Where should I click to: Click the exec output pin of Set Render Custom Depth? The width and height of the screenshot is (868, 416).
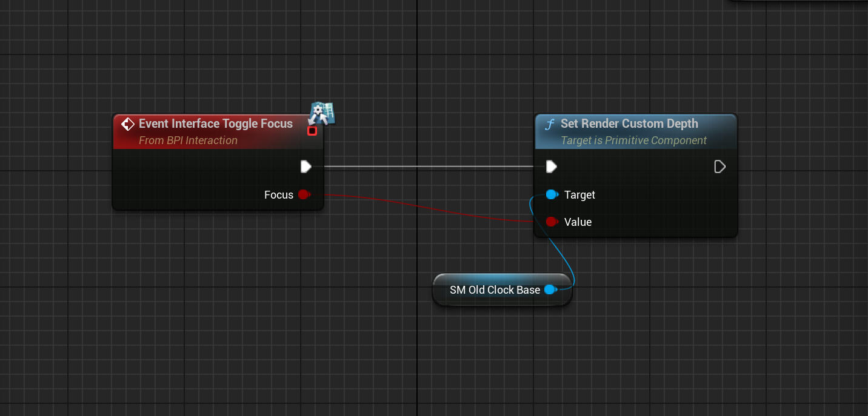tap(719, 167)
